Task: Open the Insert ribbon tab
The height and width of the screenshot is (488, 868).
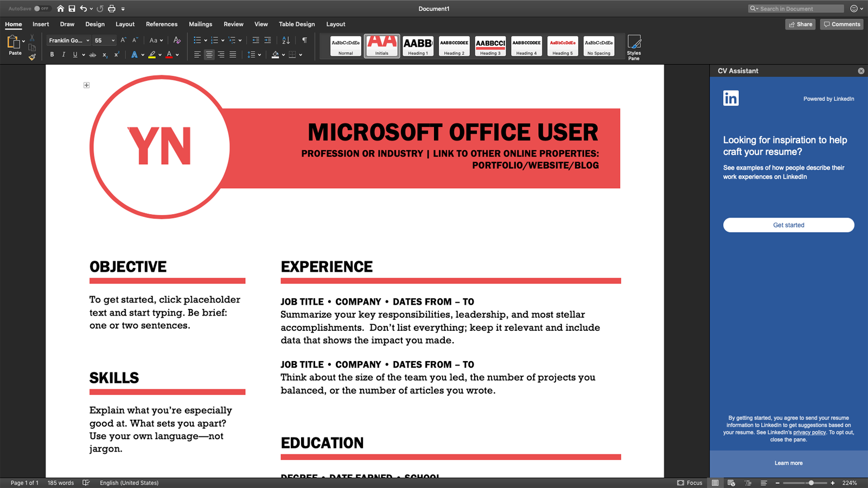Action: (x=41, y=24)
